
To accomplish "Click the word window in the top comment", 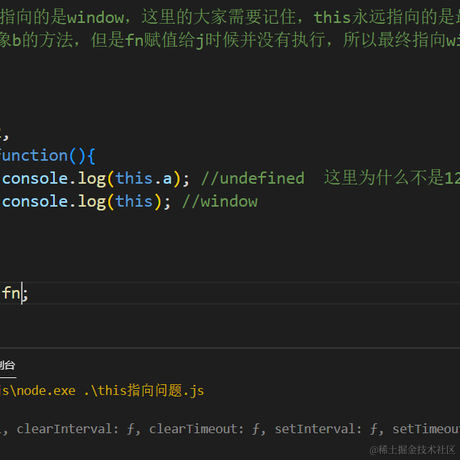I will (96, 17).
